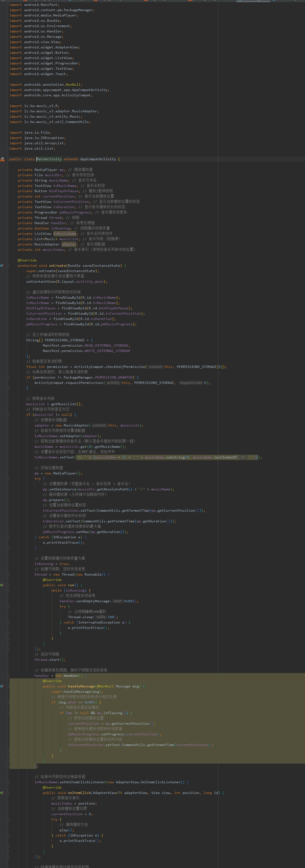Click the import android.media.MediaPlayer line
The height and width of the screenshot is (868, 305).
44,16
